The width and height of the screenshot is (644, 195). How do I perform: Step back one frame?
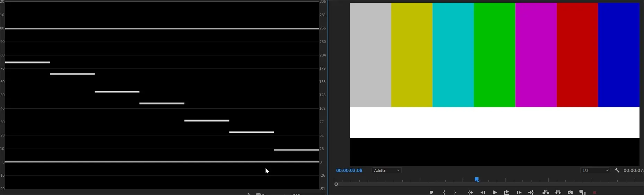(483, 193)
